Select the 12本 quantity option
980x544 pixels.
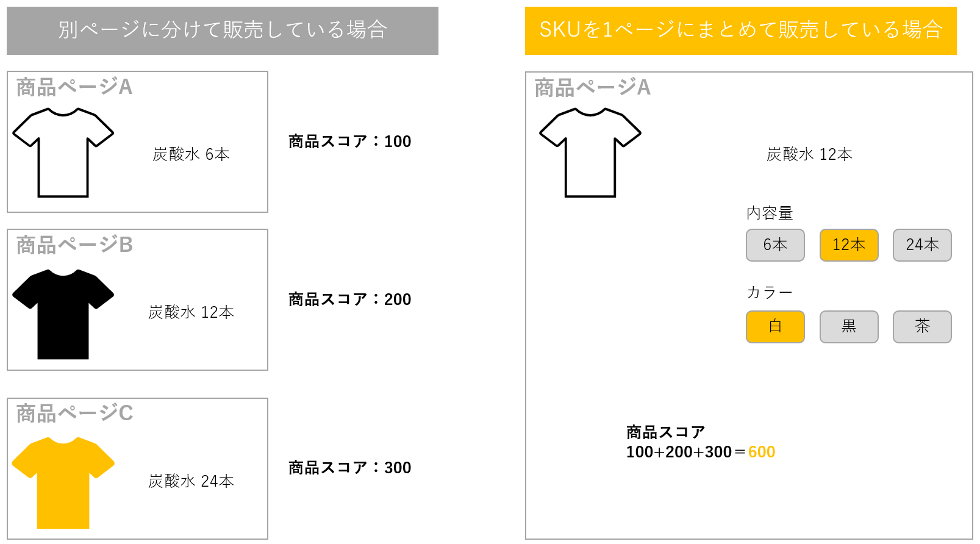pyautogui.click(x=849, y=245)
